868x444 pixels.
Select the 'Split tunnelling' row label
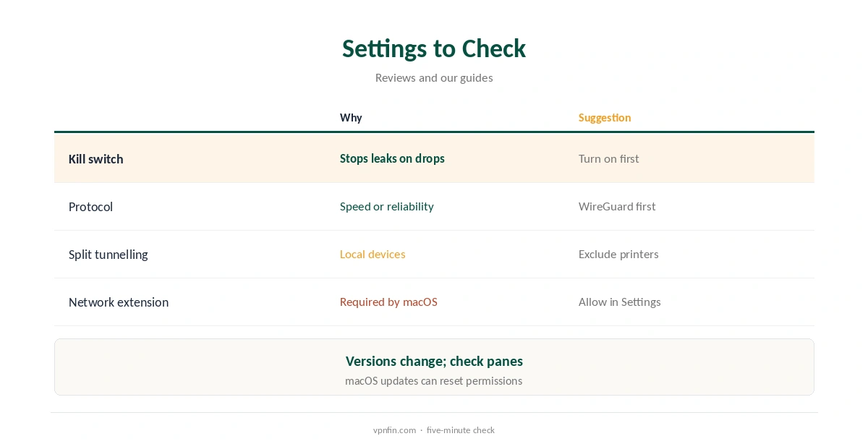108,255
